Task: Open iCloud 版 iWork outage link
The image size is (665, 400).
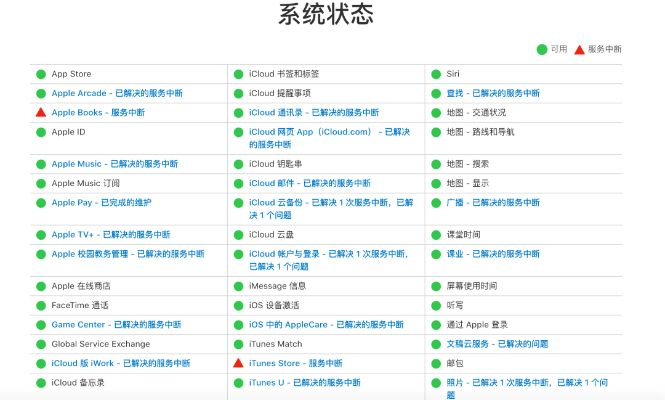Action: [121, 363]
